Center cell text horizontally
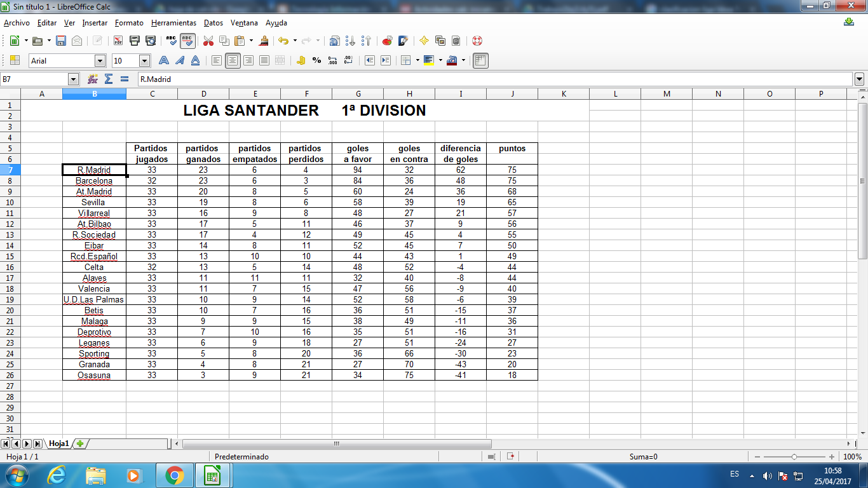868x488 pixels. (x=233, y=60)
